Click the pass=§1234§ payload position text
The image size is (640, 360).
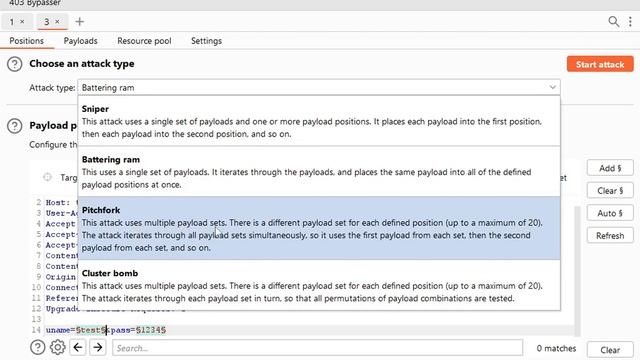[x=138, y=330]
